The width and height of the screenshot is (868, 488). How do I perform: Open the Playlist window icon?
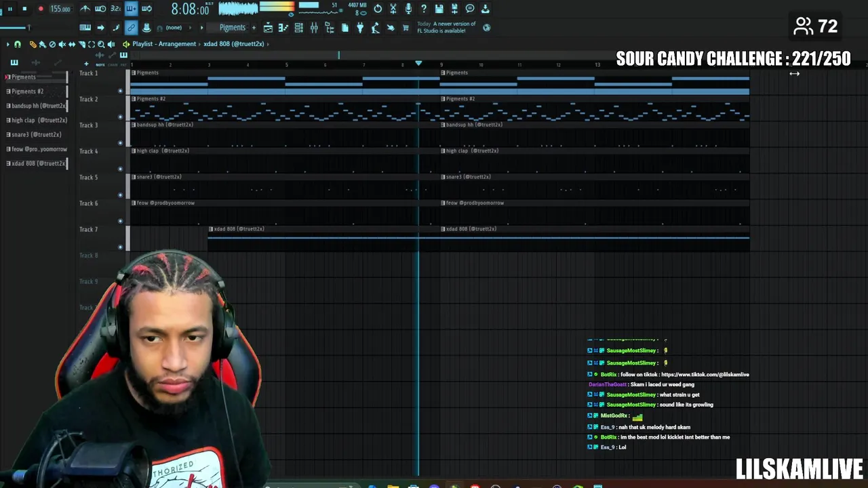[268, 28]
